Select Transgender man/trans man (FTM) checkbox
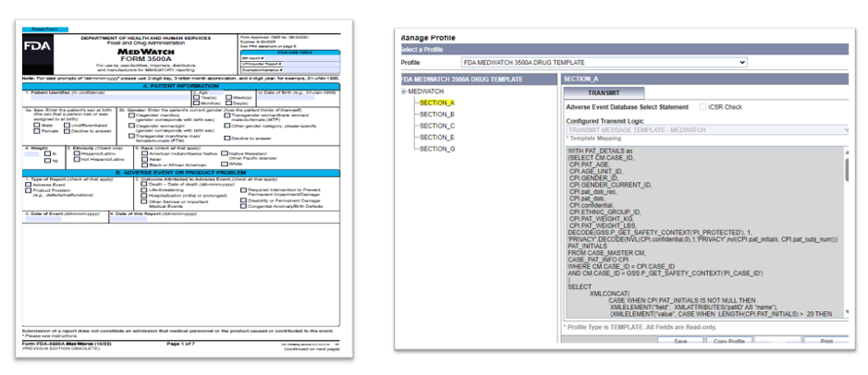868x375 pixels. pyautogui.click(x=131, y=136)
